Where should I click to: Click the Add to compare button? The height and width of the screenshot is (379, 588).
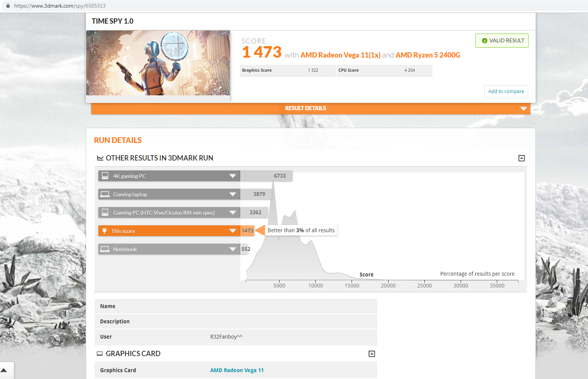point(506,91)
